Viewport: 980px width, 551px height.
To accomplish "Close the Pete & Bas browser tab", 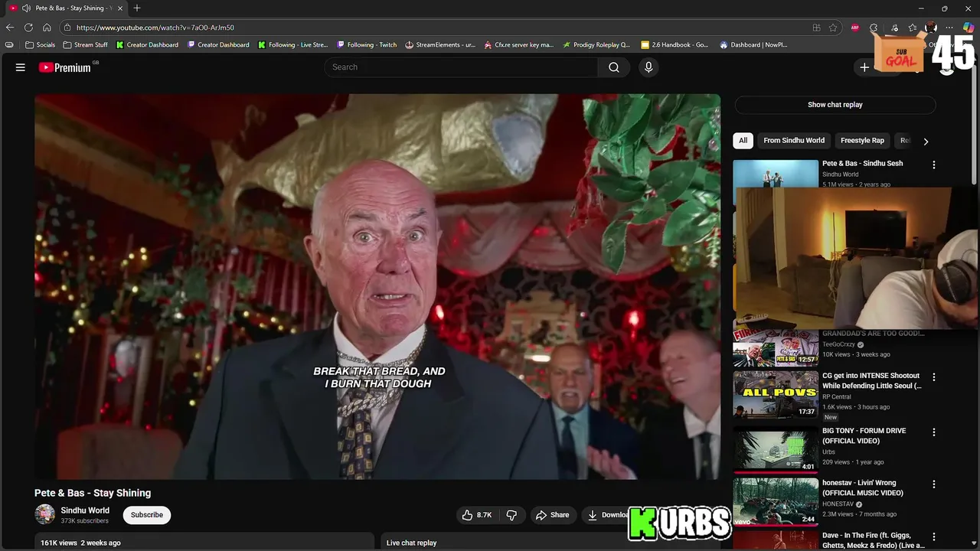I will [x=120, y=8].
